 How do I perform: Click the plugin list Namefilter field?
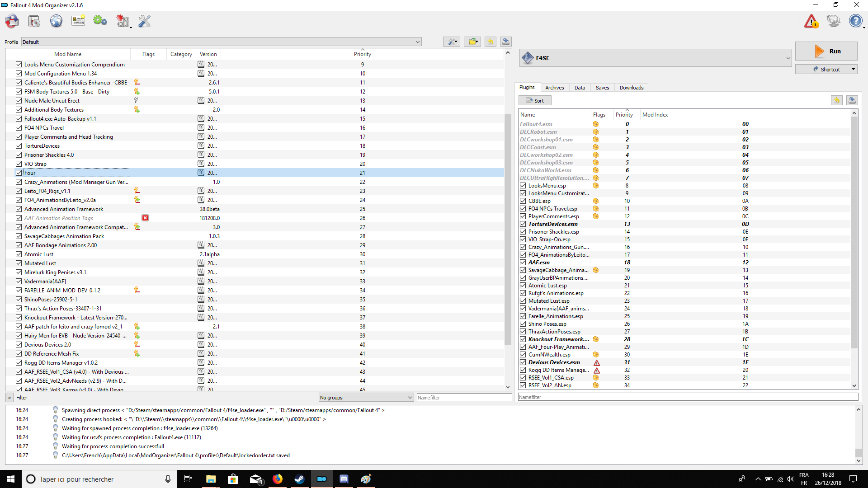point(688,397)
